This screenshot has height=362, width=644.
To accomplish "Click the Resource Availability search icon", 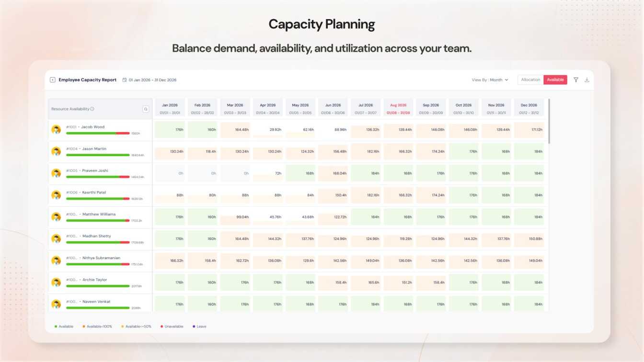I will (146, 109).
